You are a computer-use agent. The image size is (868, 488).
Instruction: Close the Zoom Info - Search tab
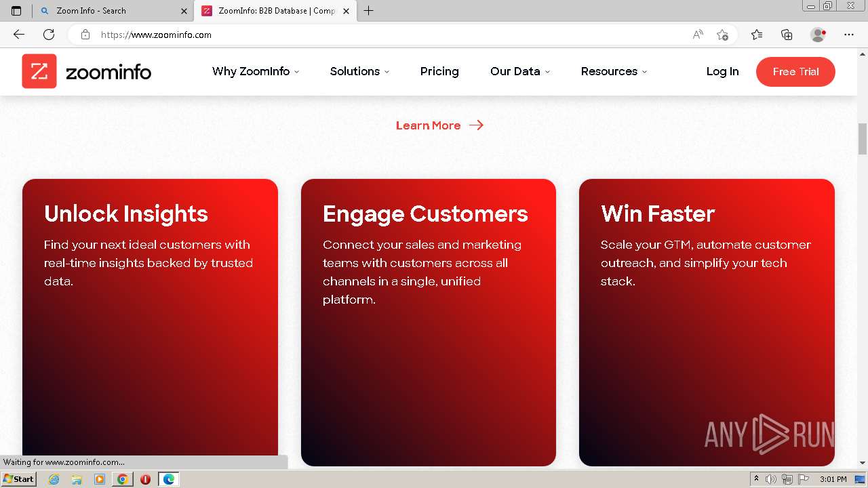pos(184,11)
